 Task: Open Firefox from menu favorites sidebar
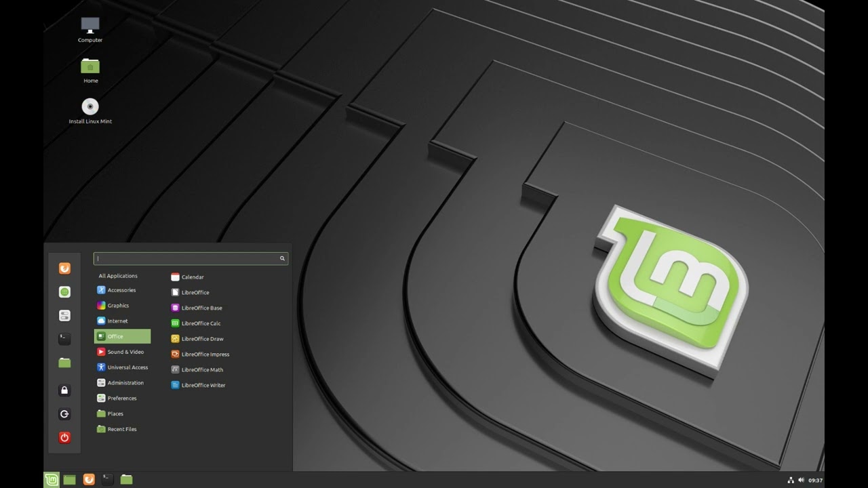coord(64,268)
